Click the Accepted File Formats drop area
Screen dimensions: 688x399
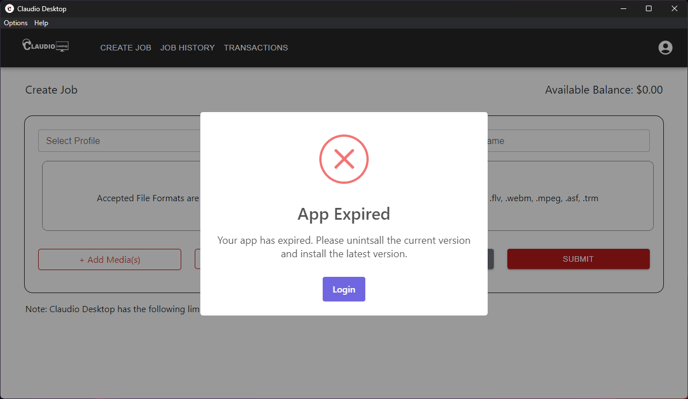348,196
